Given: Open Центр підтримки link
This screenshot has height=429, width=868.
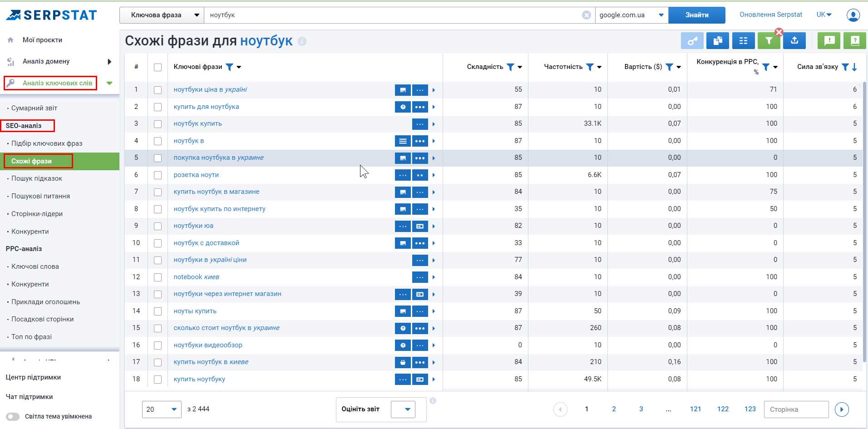Looking at the screenshot, I should (x=33, y=377).
